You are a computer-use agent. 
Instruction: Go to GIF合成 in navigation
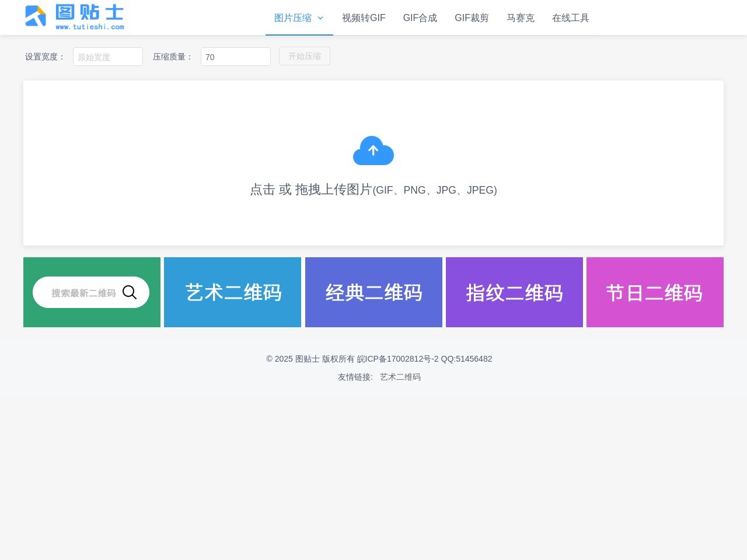[420, 18]
